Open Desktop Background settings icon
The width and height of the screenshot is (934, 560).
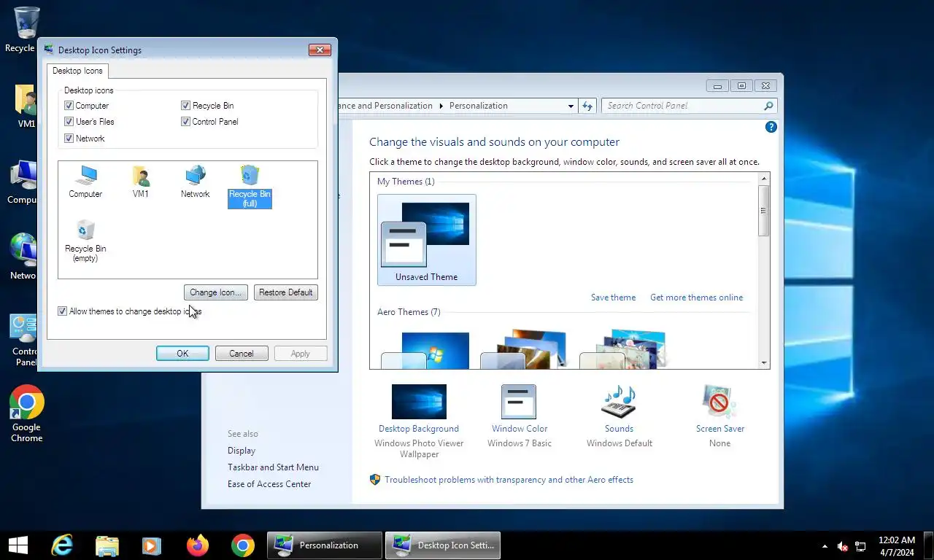point(419,402)
